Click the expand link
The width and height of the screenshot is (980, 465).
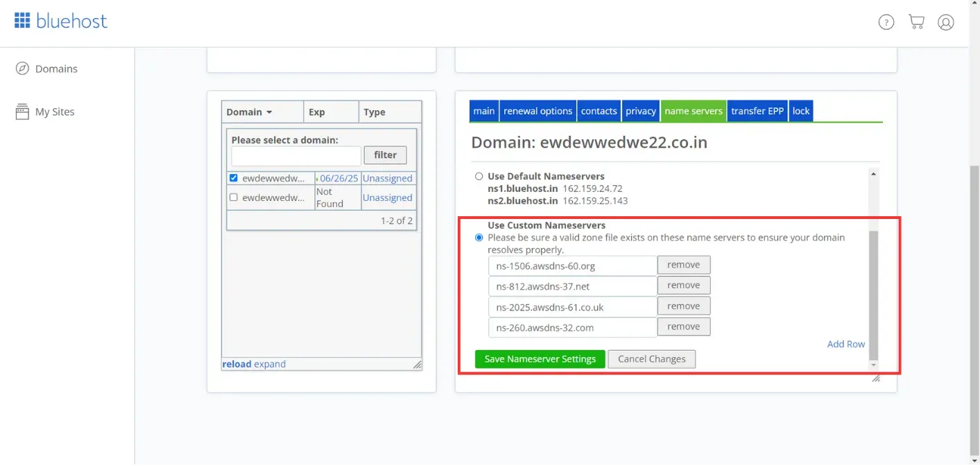[x=270, y=364]
